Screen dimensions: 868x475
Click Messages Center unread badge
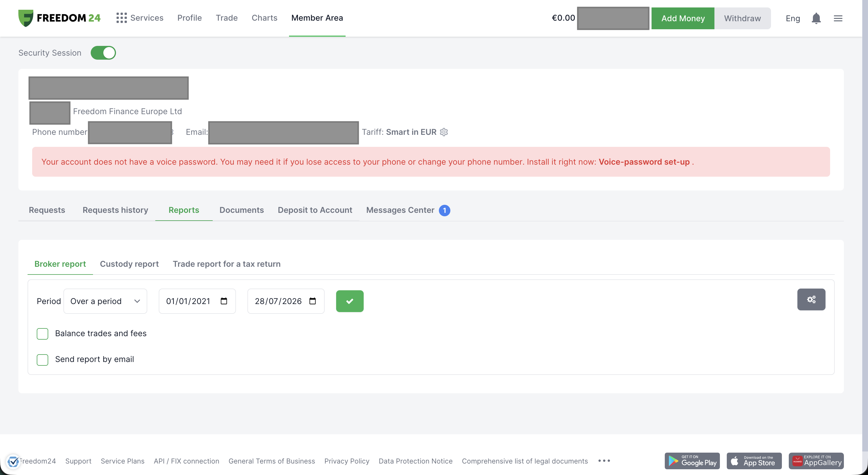pos(444,211)
